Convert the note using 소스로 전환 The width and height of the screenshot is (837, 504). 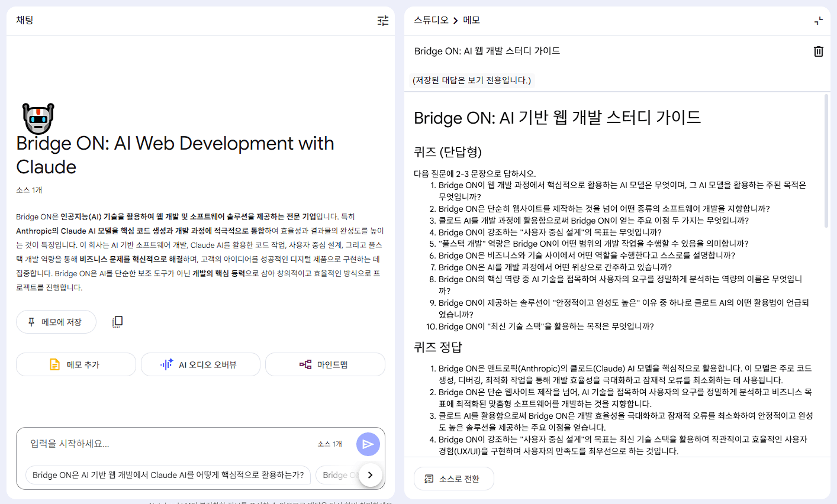tap(453, 479)
